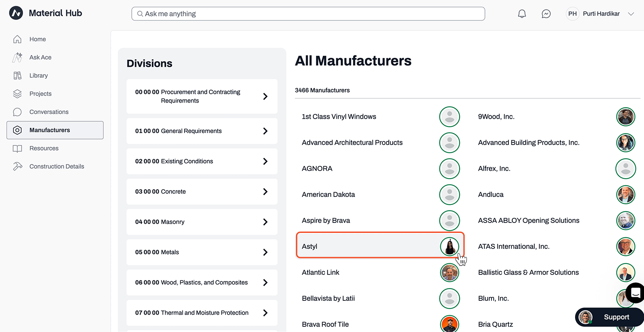Click the Conversations speech bubble icon
This screenshot has width=644, height=332.
(17, 112)
